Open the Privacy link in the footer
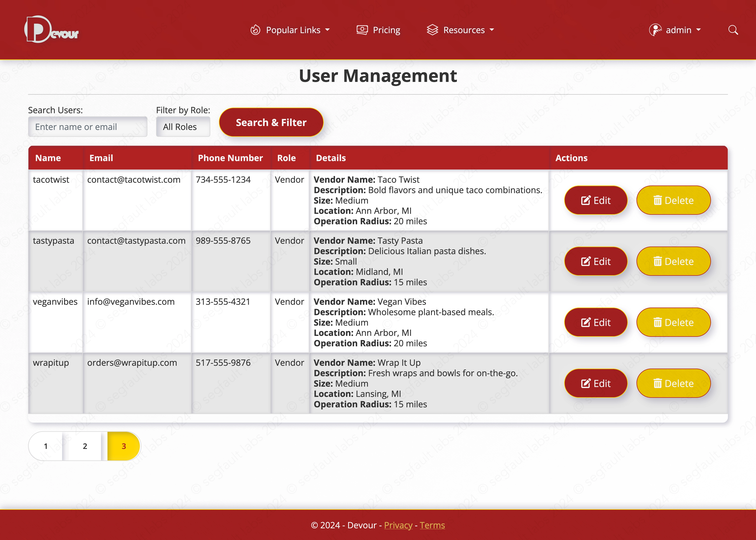 coord(398,525)
